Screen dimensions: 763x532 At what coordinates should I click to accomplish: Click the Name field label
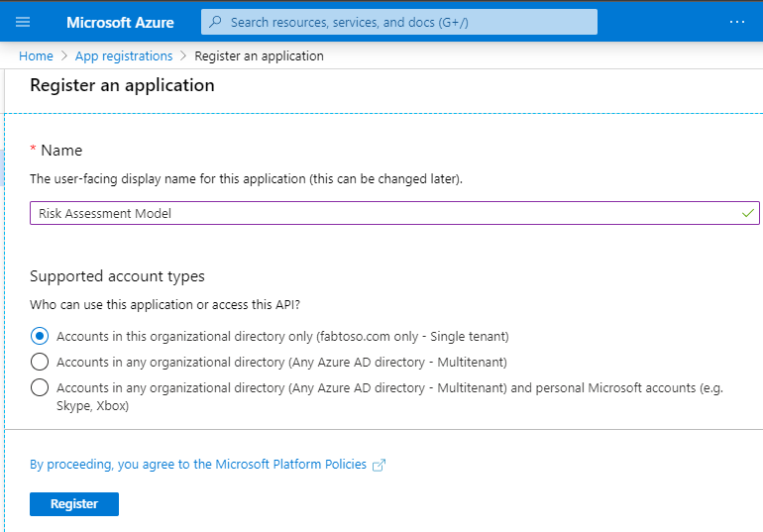coord(61,151)
